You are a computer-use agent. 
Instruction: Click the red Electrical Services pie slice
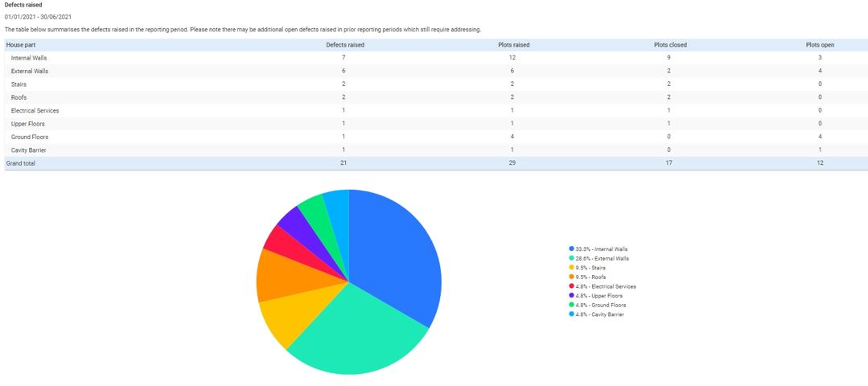click(282, 240)
